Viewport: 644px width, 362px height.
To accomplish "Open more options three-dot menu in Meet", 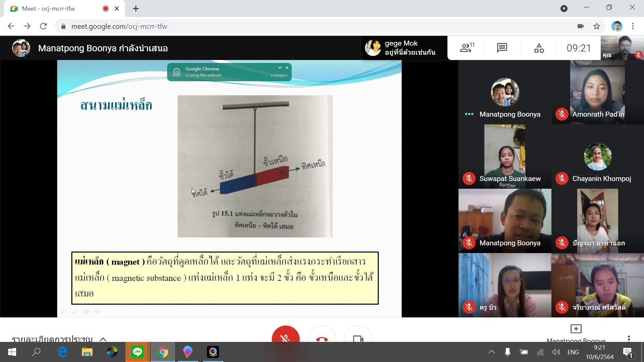I will pyautogui.click(x=629, y=338).
